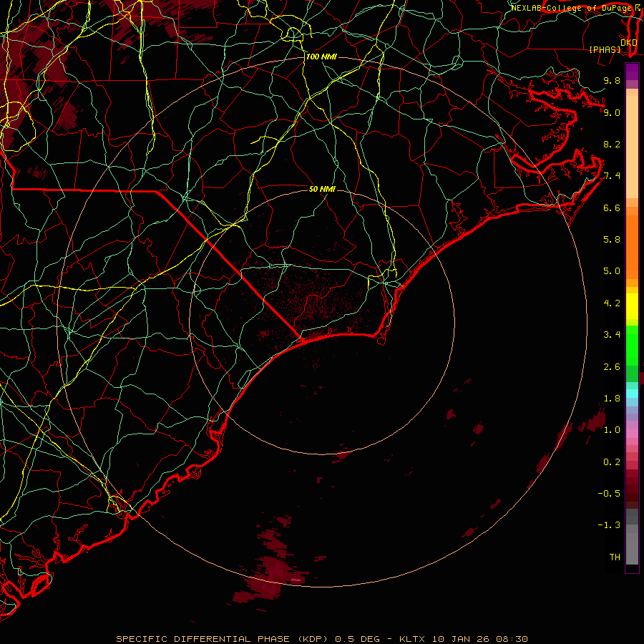Click the TH threshold label on scale
Viewport: 644px width, 644px height.
pyautogui.click(x=615, y=557)
